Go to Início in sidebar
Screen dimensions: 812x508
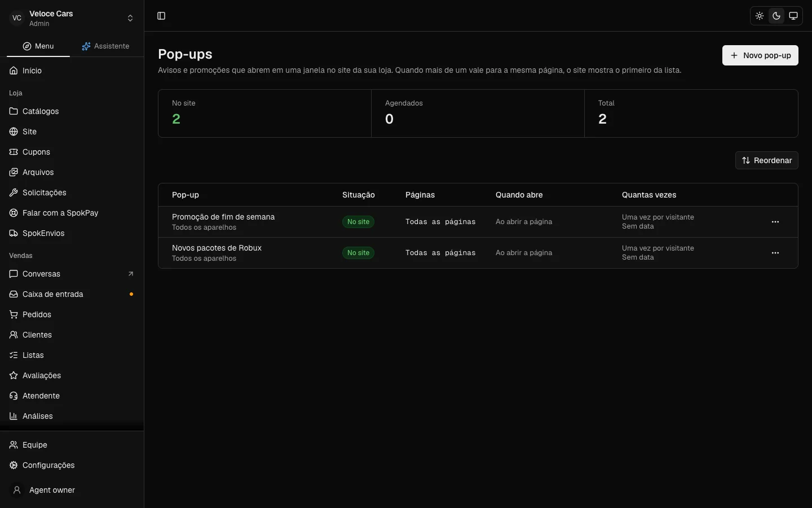pos(72,71)
